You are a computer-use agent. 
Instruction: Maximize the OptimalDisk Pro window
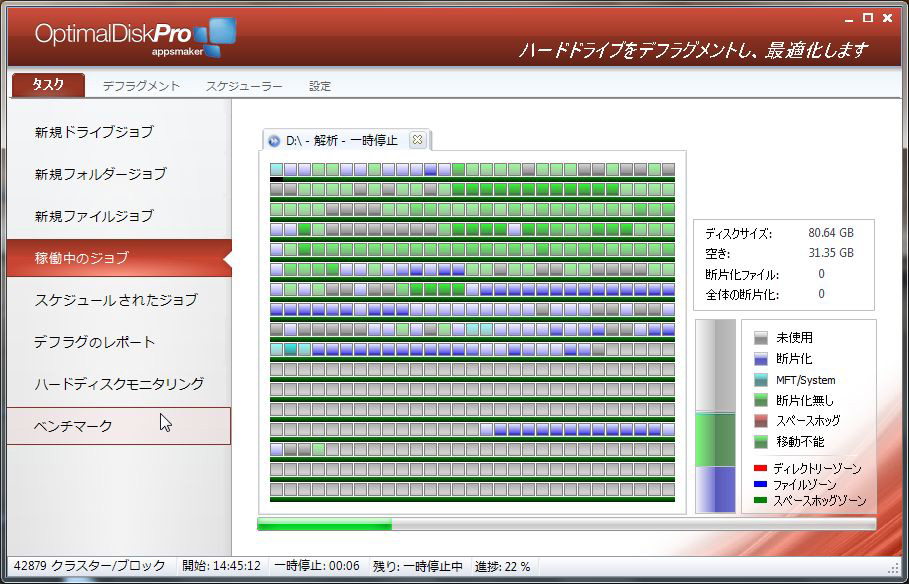click(x=868, y=18)
